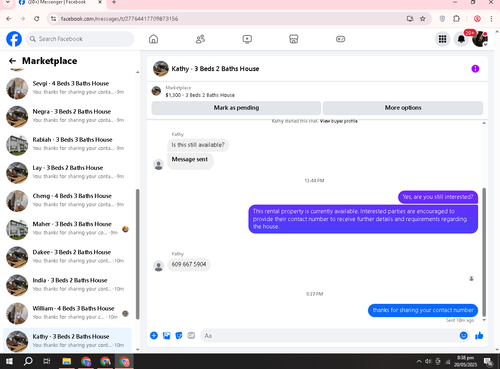This screenshot has height=369, width=500.
Task: Open the Friends icon in top navigation
Action: 200,39
